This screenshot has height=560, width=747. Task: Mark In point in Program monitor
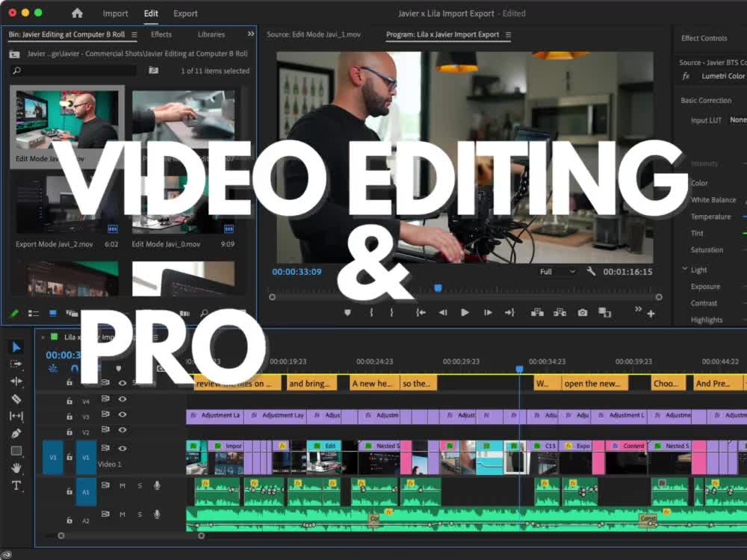coord(371,313)
